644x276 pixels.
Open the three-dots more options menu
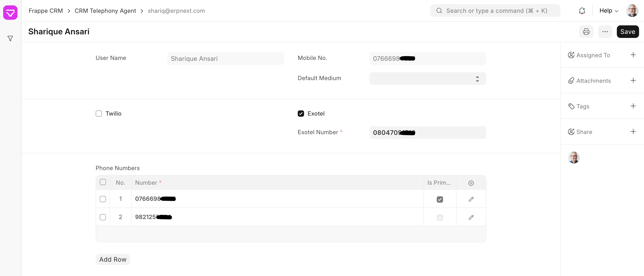[x=605, y=32]
